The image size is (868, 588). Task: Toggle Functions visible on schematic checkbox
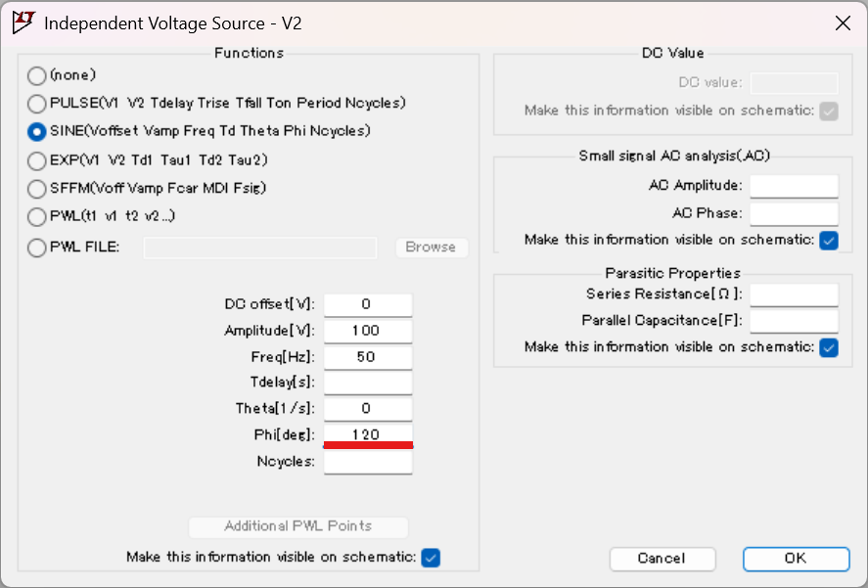coord(431,558)
